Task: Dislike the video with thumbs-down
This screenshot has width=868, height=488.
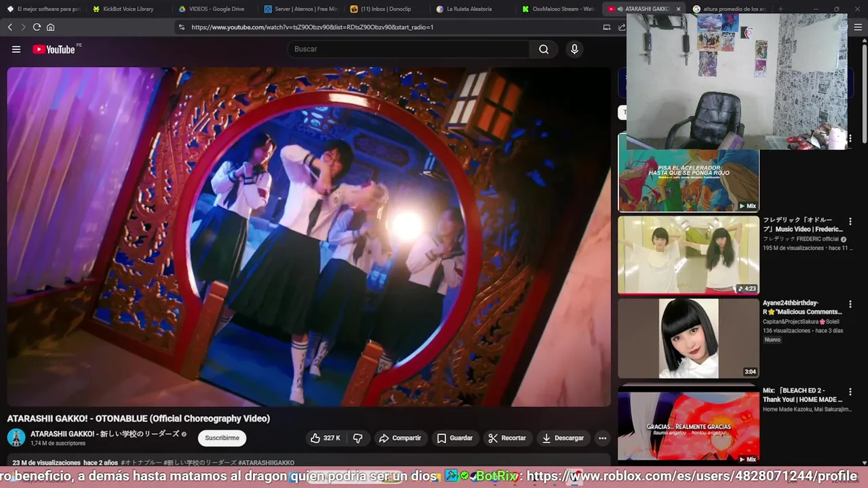Action: click(357, 438)
